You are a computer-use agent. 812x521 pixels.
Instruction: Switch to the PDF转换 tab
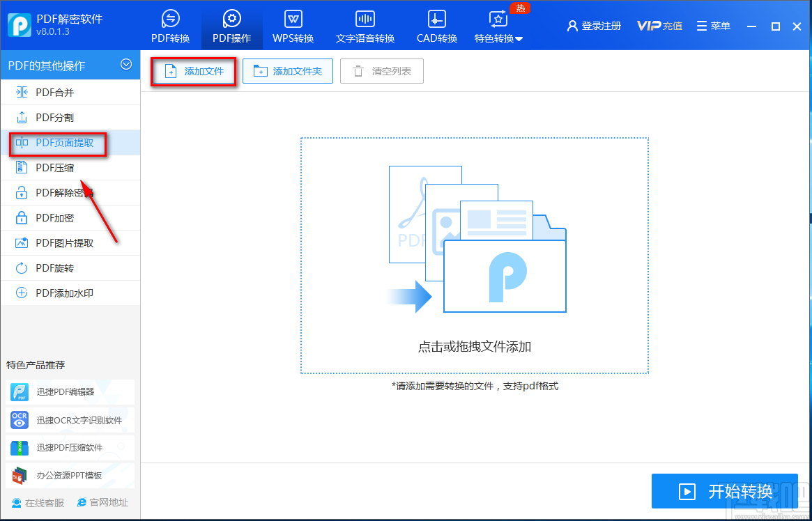tap(169, 26)
